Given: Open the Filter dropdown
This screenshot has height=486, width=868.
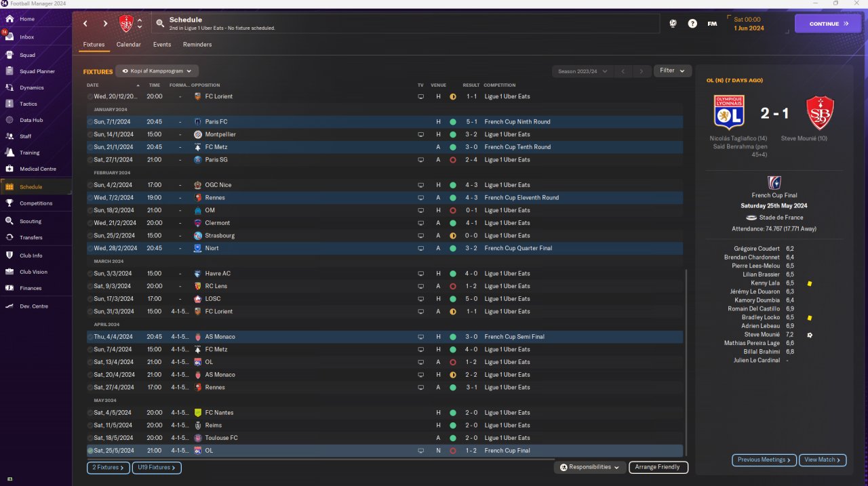Looking at the screenshot, I should coord(672,70).
